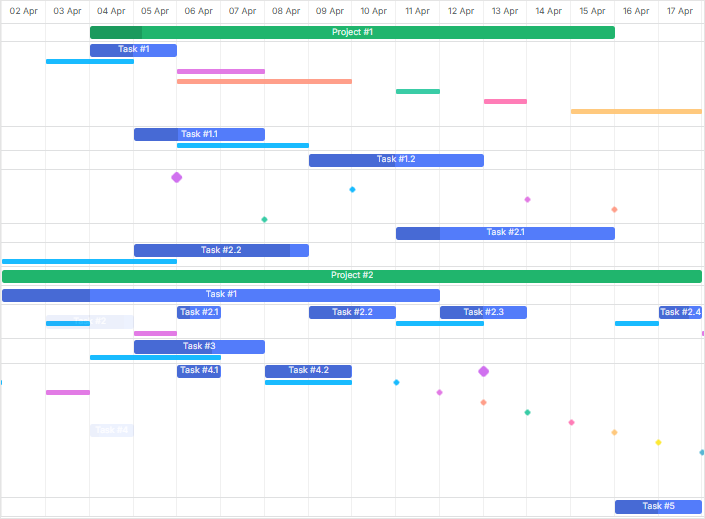This screenshot has height=519, width=705.
Task: Select the yellow diamond milestone near 17 Apr
Action: (x=658, y=442)
